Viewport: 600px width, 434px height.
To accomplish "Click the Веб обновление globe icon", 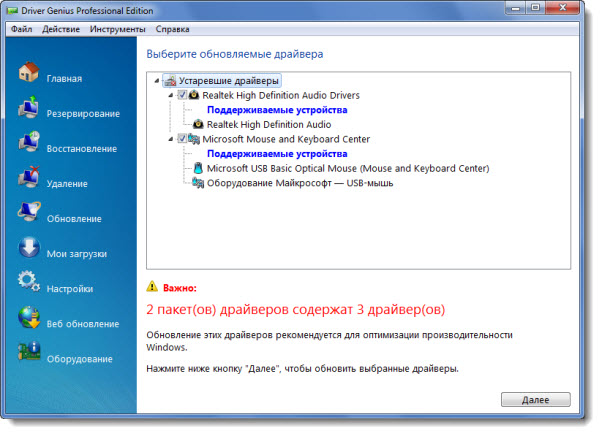I will tap(29, 317).
